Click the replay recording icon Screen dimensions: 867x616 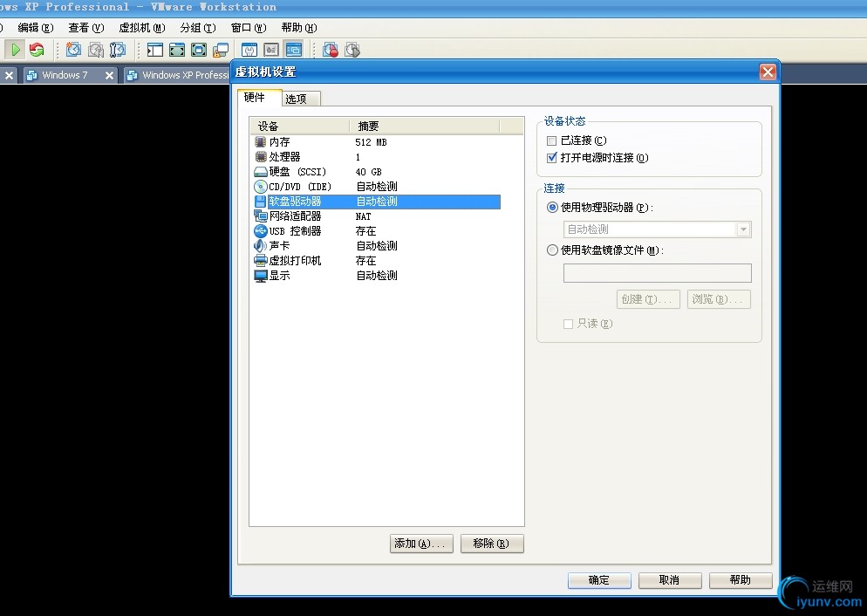352,50
